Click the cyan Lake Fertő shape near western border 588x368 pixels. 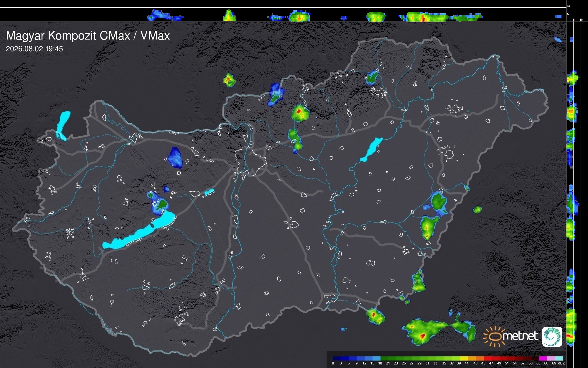pyautogui.click(x=63, y=125)
